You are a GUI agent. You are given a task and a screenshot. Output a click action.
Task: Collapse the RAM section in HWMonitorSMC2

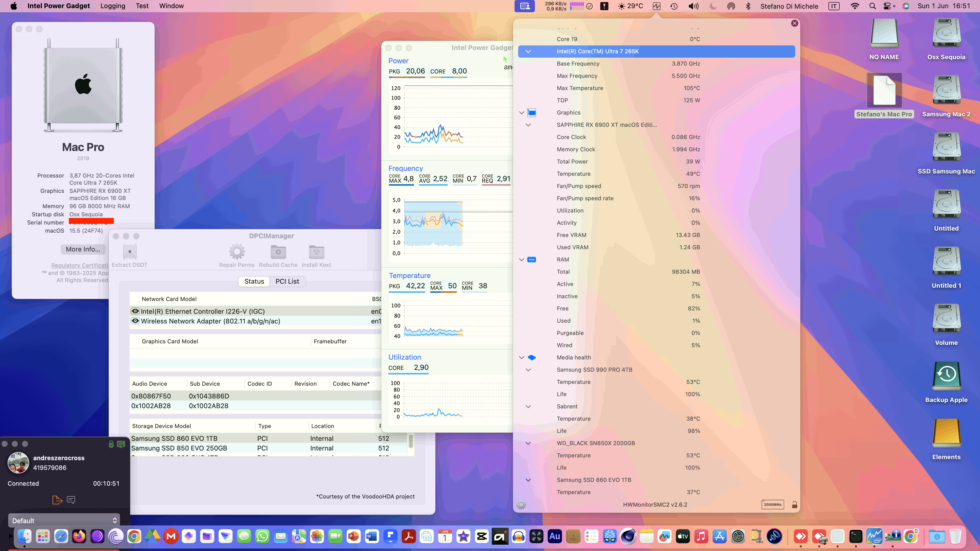[x=521, y=259]
